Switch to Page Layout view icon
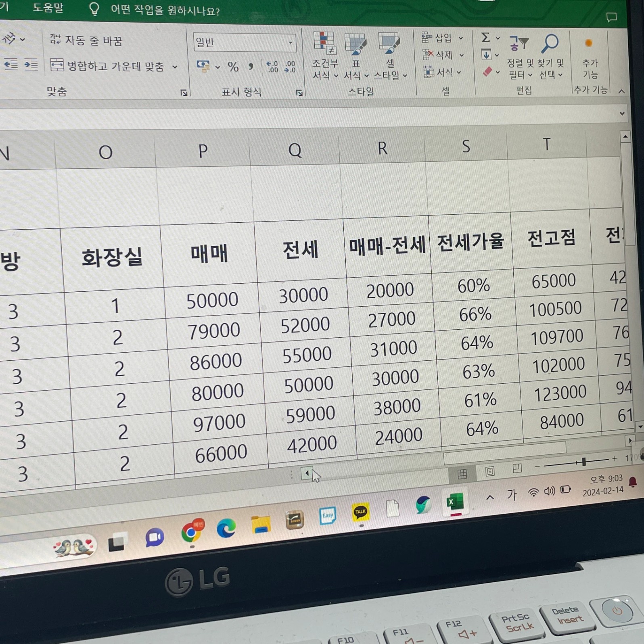 (x=490, y=471)
